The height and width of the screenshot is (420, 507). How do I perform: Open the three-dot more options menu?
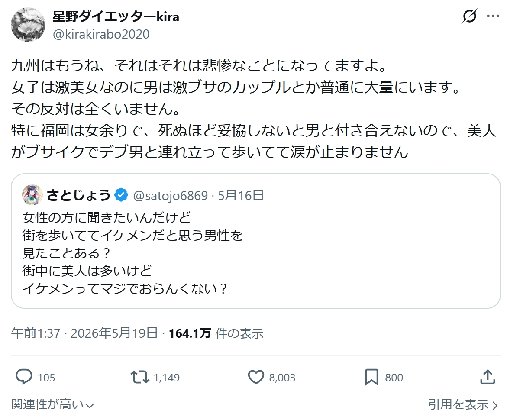(493, 16)
